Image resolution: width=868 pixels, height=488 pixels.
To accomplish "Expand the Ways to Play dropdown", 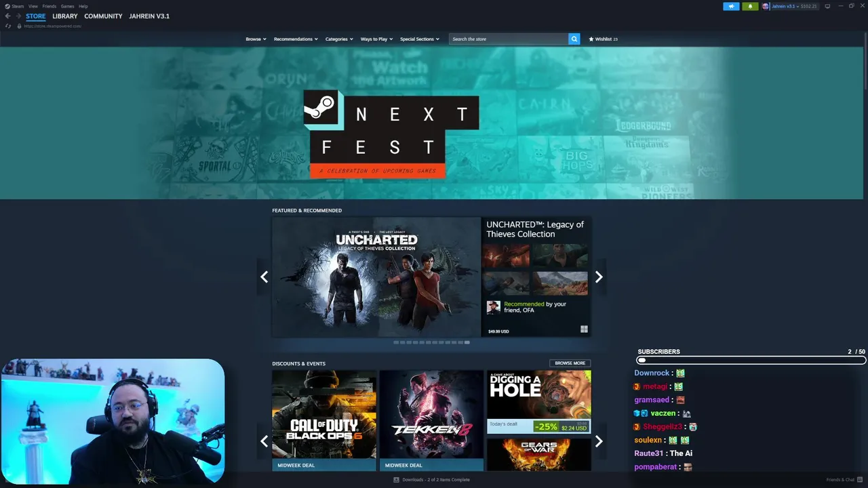I will pyautogui.click(x=376, y=39).
